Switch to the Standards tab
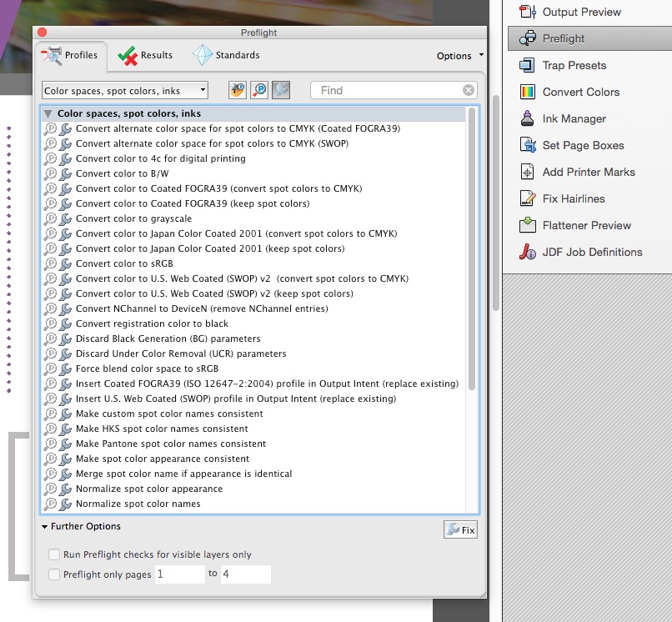 pos(226,55)
